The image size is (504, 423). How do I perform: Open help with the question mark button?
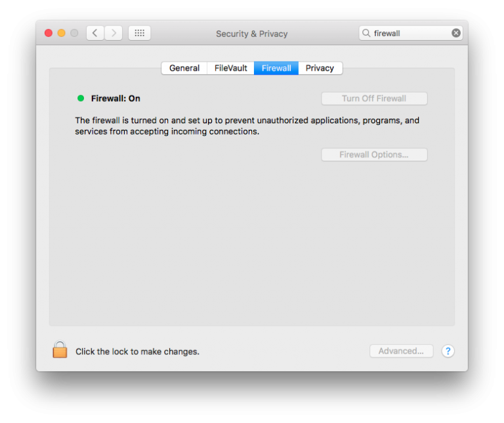(x=448, y=351)
